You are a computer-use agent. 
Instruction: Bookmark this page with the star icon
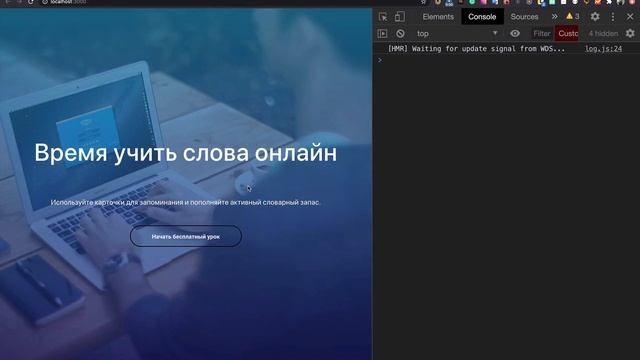(x=424, y=2)
